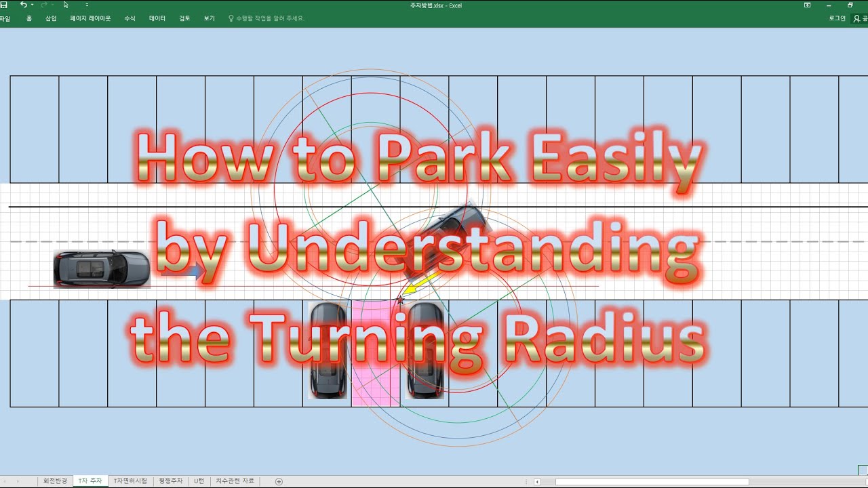Click the pink highlighted parking slot
Viewport: 868px width, 488px height.
tap(375, 354)
